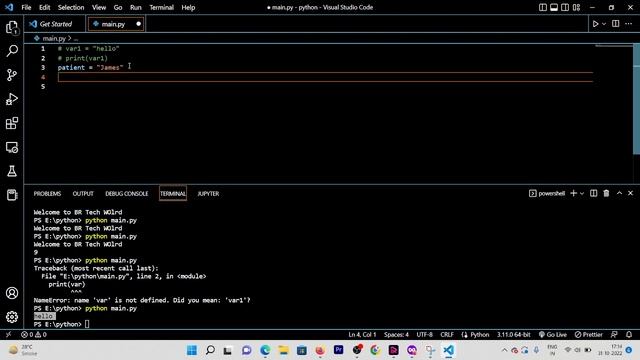Open the Remote Explorer view

pos(12,147)
